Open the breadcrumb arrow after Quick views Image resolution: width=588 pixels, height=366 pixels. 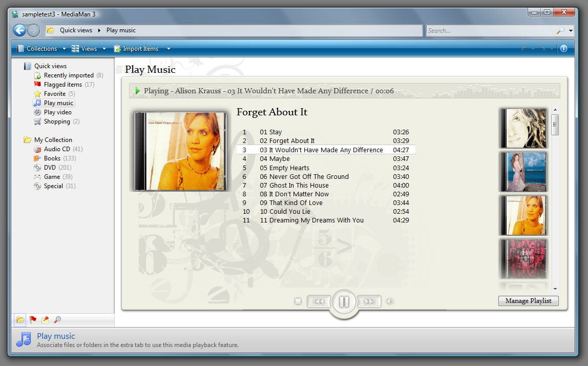coord(99,30)
